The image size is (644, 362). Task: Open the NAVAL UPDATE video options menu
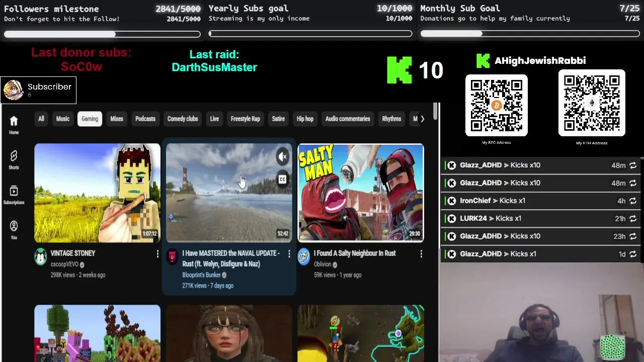point(289,254)
